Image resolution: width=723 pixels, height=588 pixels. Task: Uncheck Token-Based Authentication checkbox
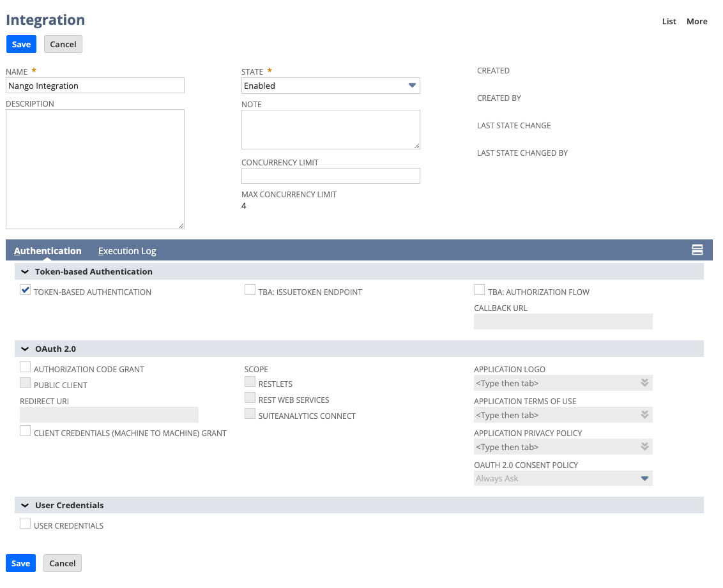(x=26, y=290)
